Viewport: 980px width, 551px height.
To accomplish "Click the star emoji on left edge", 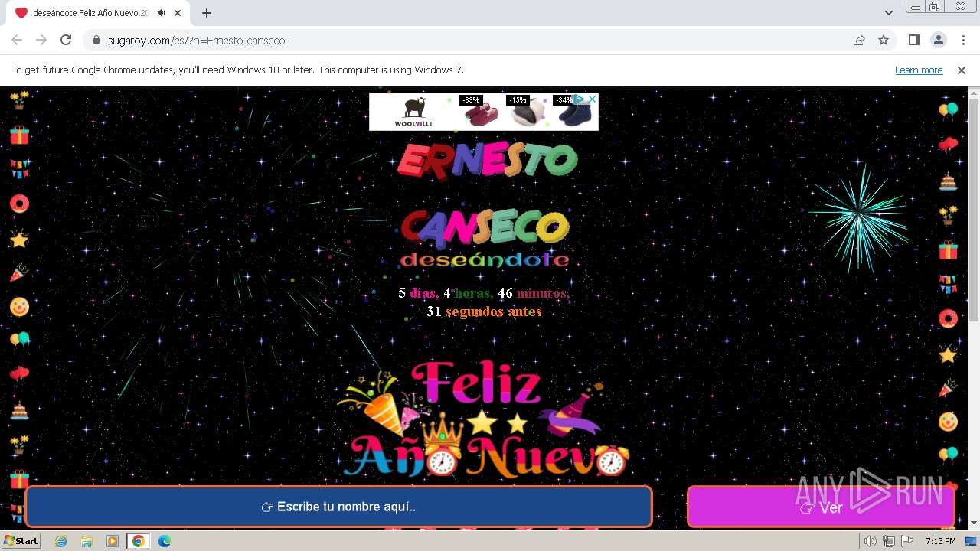I will [19, 240].
